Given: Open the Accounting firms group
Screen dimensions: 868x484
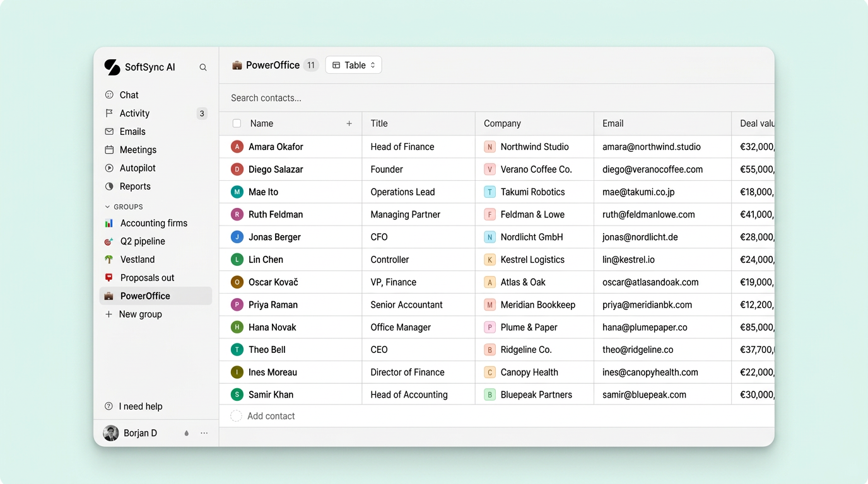Looking at the screenshot, I should [x=156, y=223].
